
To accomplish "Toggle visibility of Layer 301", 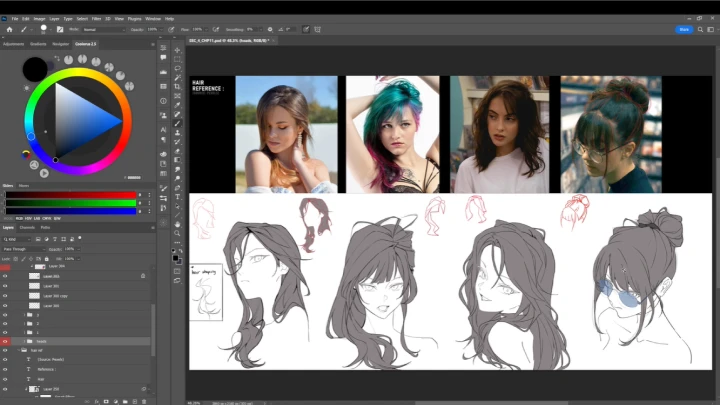I will (5, 286).
